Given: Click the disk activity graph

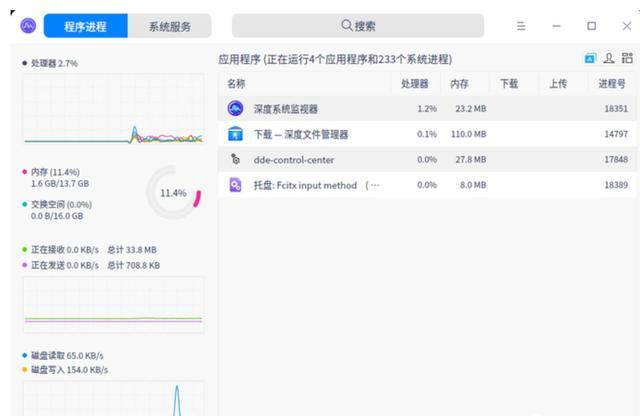Looking at the screenshot, I should pos(113,398).
